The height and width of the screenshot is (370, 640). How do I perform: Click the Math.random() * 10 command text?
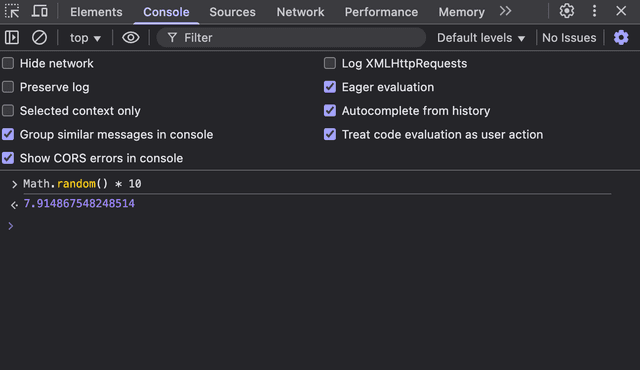(x=82, y=184)
